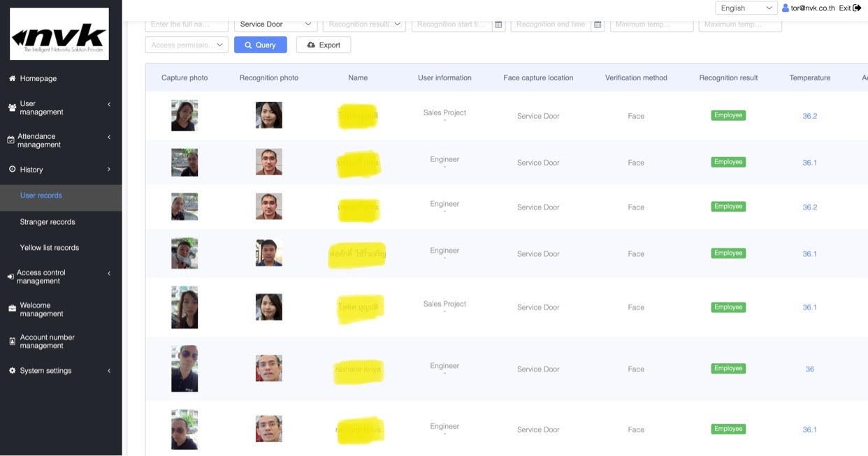Expand the User management chevron
This screenshot has height=456, width=868.
(x=109, y=105)
